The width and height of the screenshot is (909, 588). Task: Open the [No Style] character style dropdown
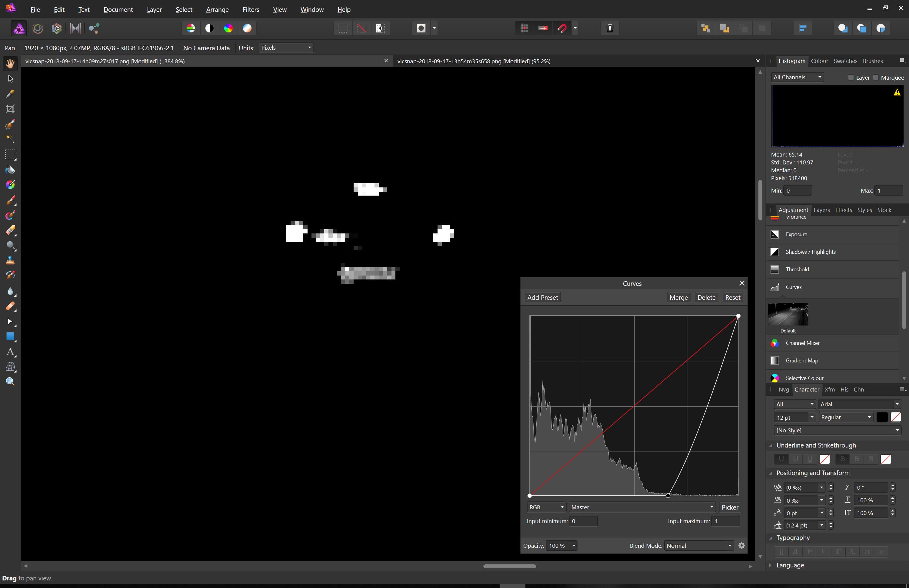[x=837, y=431]
